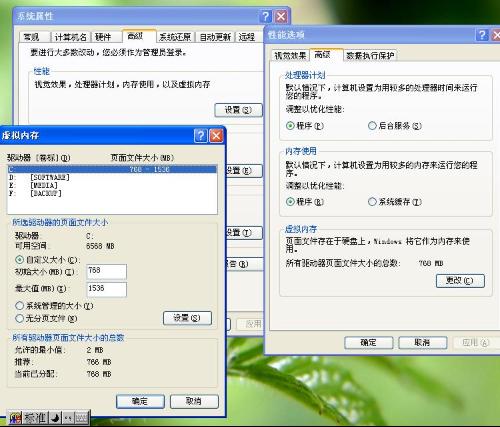Select drive D: [SOFTWARE] row
The image size is (500, 427).
coord(112,177)
